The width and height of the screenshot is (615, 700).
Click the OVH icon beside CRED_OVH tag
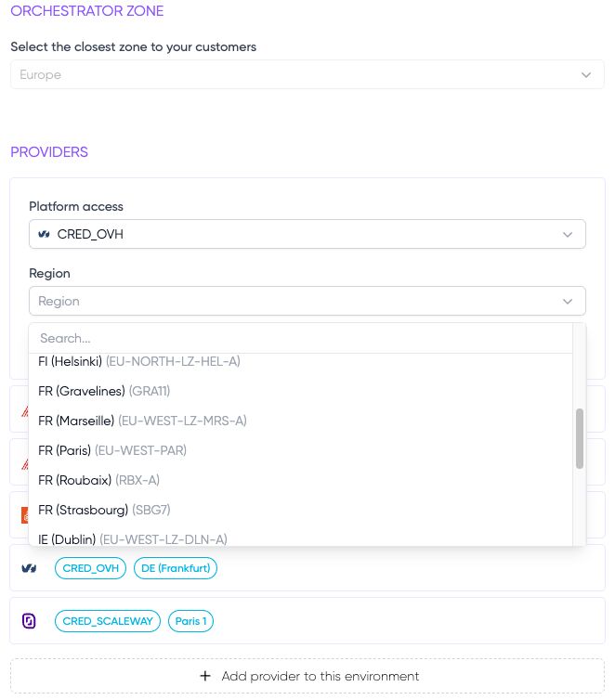click(29, 568)
